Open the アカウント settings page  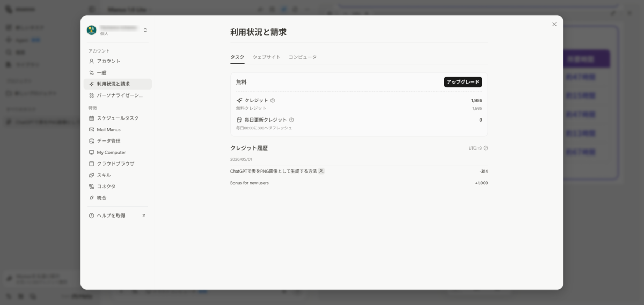coord(118,61)
